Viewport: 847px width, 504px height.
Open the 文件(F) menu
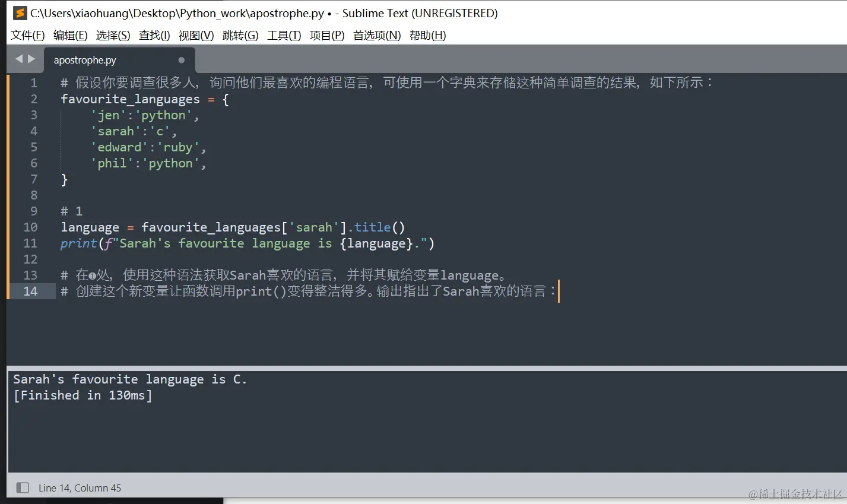[x=27, y=35]
